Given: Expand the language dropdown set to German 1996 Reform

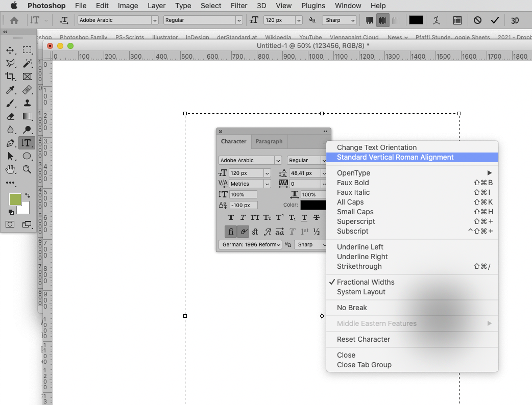Looking at the screenshot, I should 250,244.
